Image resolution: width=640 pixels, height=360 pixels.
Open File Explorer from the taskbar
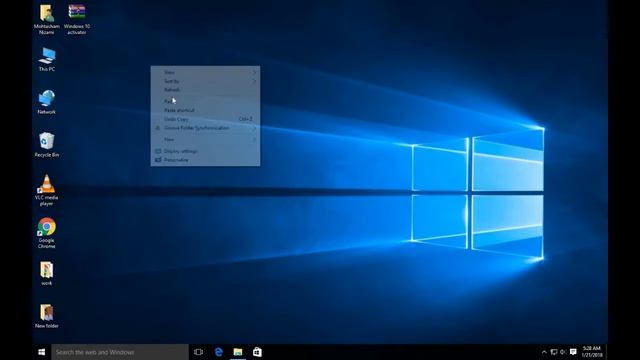(x=238, y=352)
